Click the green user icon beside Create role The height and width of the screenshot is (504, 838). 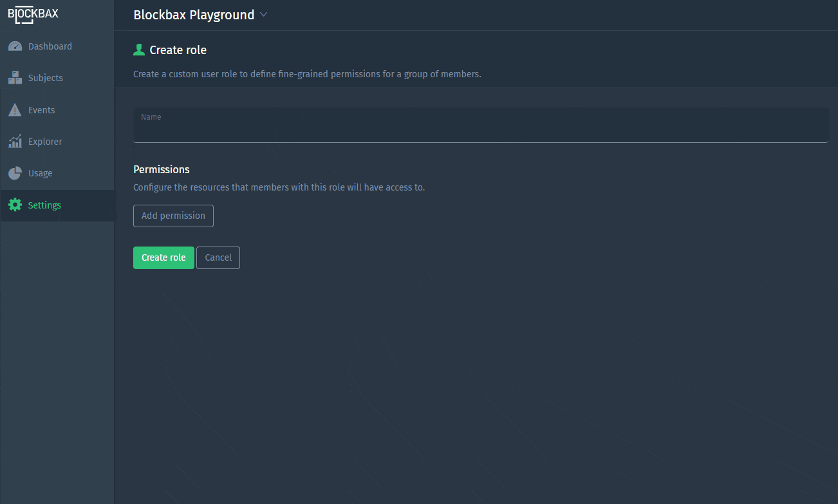pyautogui.click(x=138, y=49)
